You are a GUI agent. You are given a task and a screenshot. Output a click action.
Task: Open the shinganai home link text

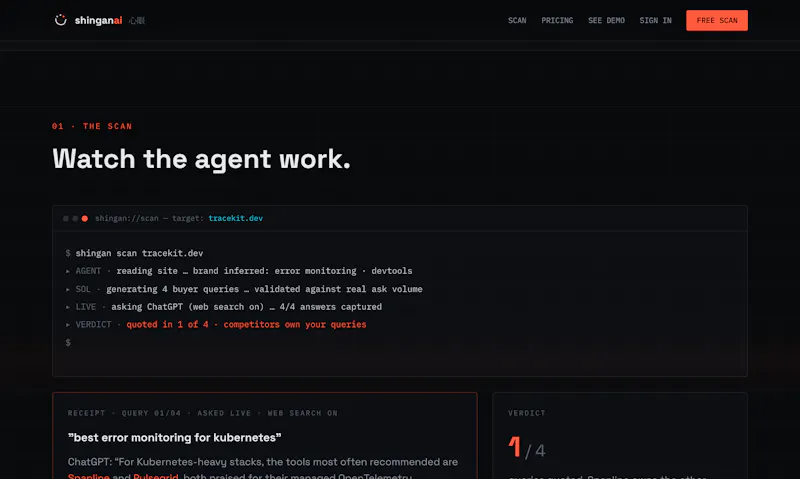point(98,20)
